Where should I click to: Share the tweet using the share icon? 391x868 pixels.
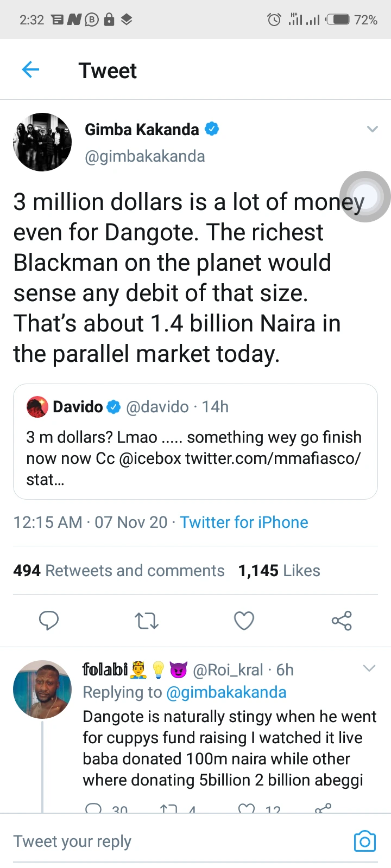point(342,620)
